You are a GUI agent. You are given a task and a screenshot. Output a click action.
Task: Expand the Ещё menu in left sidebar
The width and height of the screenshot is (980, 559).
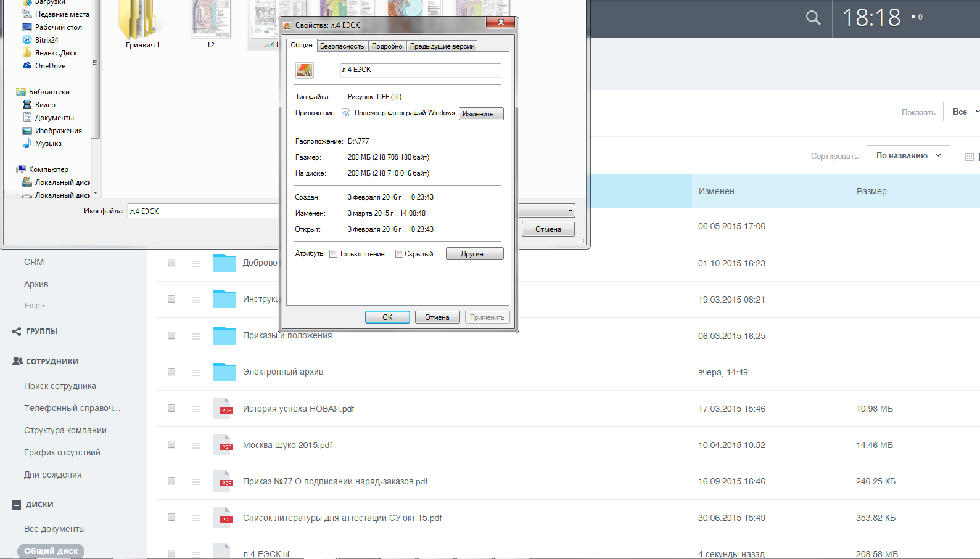pyautogui.click(x=35, y=305)
